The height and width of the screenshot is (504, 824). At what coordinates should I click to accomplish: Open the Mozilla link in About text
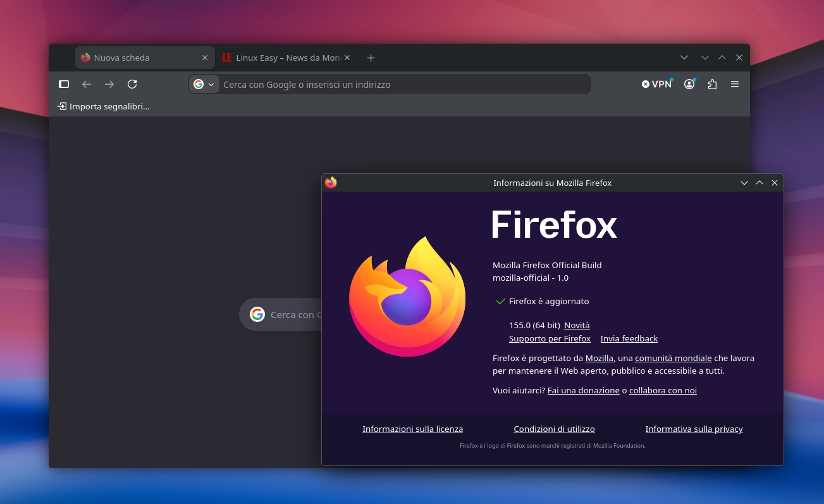(600, 358)
